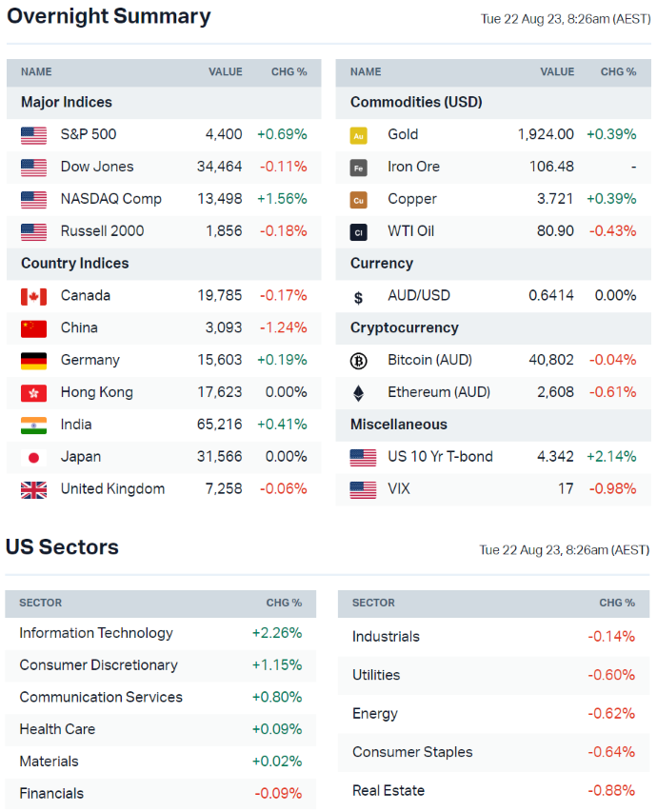Viewport: 657px width, 812px height.
Task: Click the China flag icon
Action: [33, 328]
